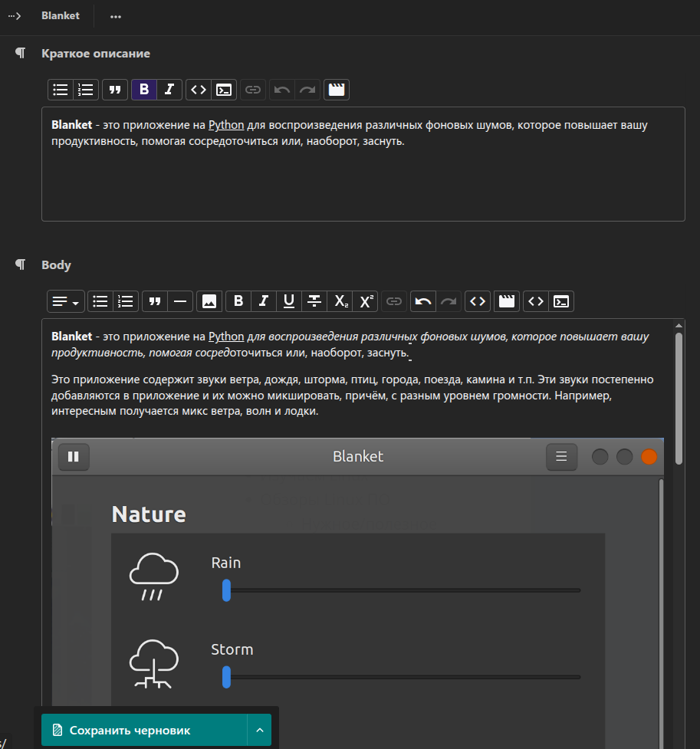Click the Blanket breadcrumb title
This screenshot has width=700, height=749.
click(x=61, y=16)
